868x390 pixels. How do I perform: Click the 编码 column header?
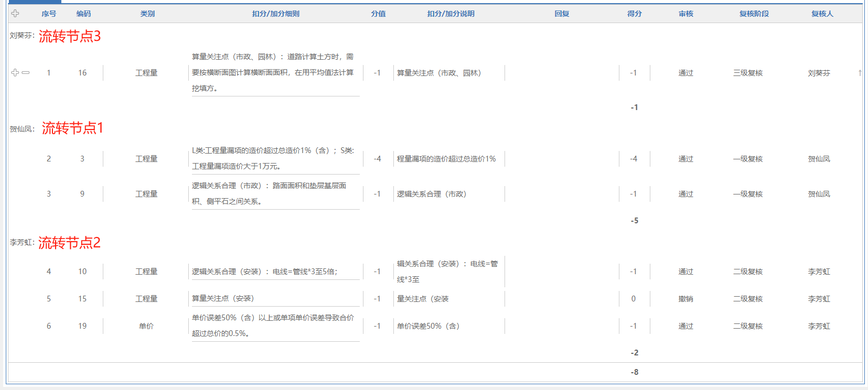[x=83, y=14]
